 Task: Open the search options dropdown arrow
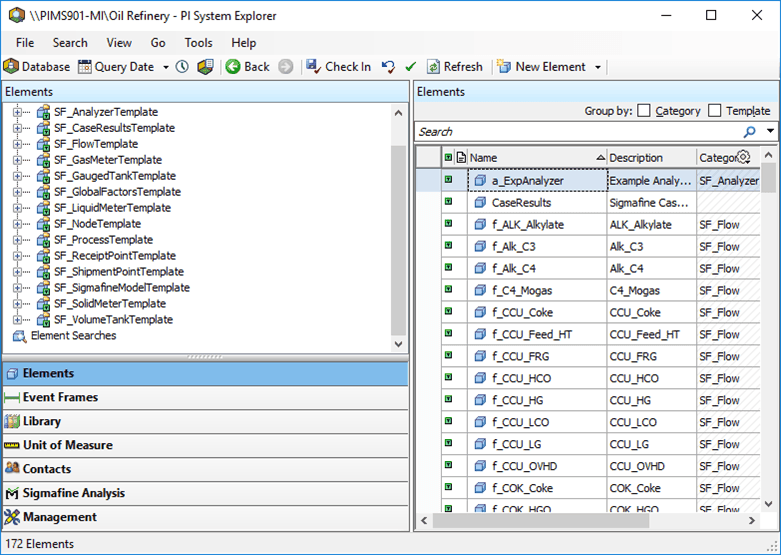(770, 131)
